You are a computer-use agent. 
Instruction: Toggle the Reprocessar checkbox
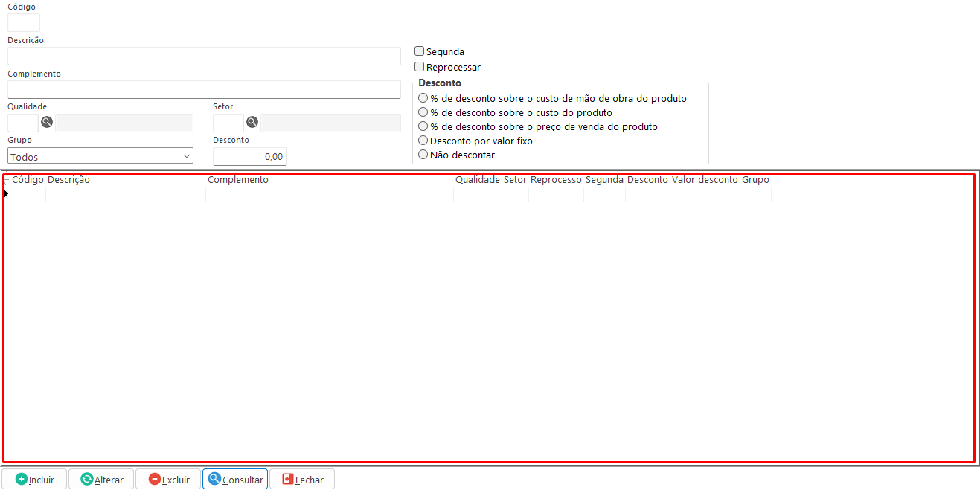[x=420, y=67]
